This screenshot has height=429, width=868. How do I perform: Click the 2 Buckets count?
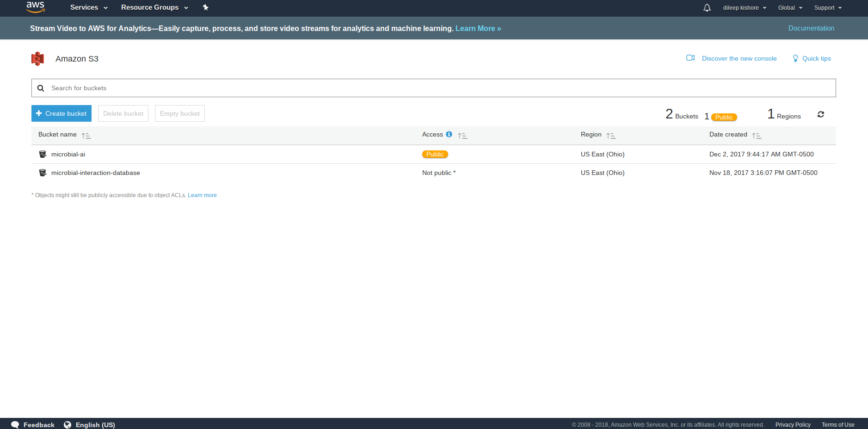click(682, 114)
